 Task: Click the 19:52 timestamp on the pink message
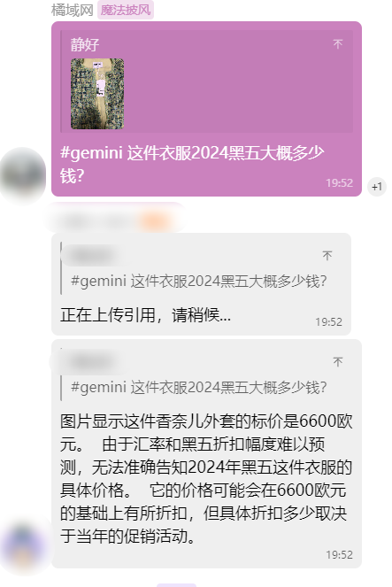(339, 182)
